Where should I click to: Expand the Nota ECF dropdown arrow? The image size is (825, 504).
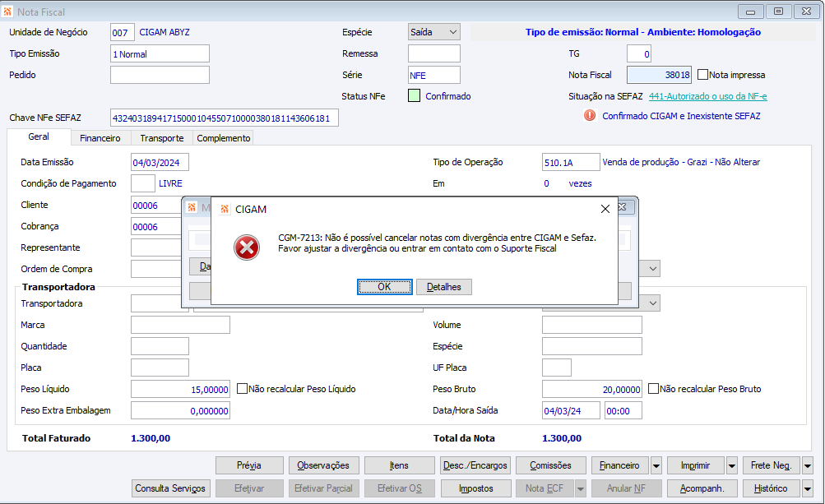[581, 488]
